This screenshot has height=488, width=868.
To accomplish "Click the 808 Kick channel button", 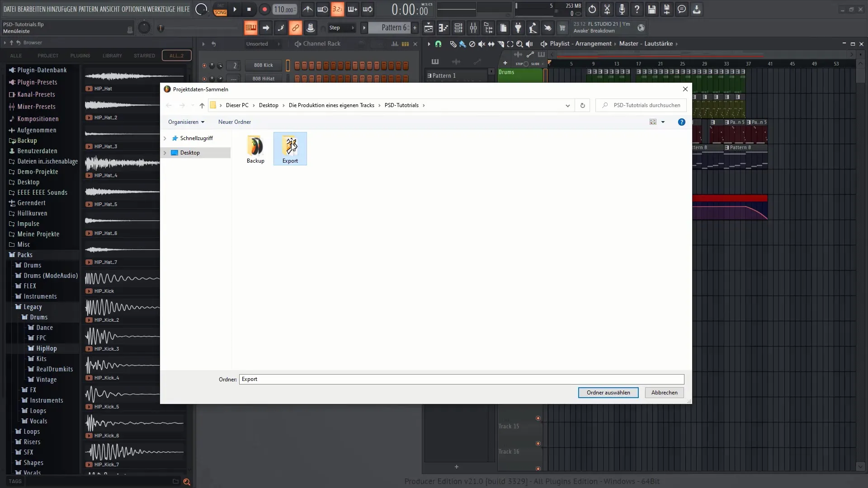I will pos(264,66).
